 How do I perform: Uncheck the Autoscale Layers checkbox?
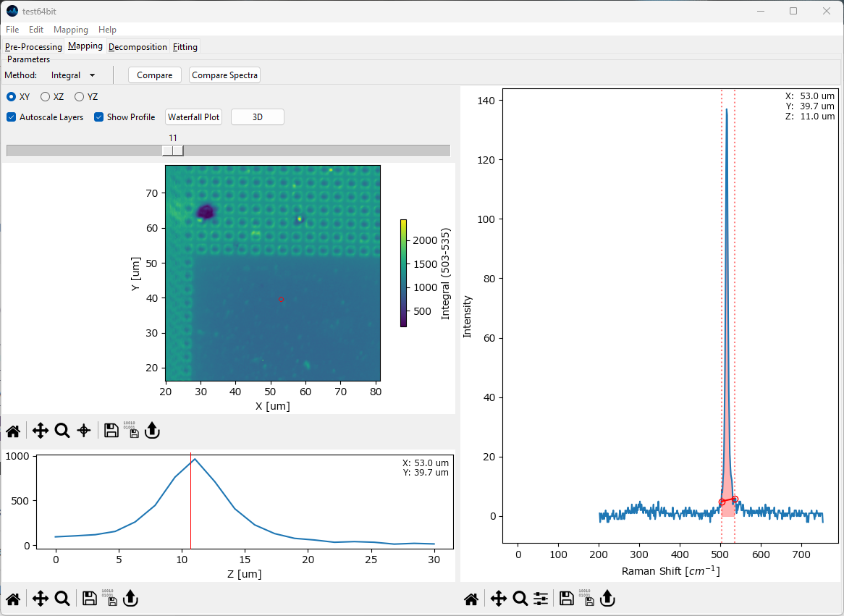(12, 117)
